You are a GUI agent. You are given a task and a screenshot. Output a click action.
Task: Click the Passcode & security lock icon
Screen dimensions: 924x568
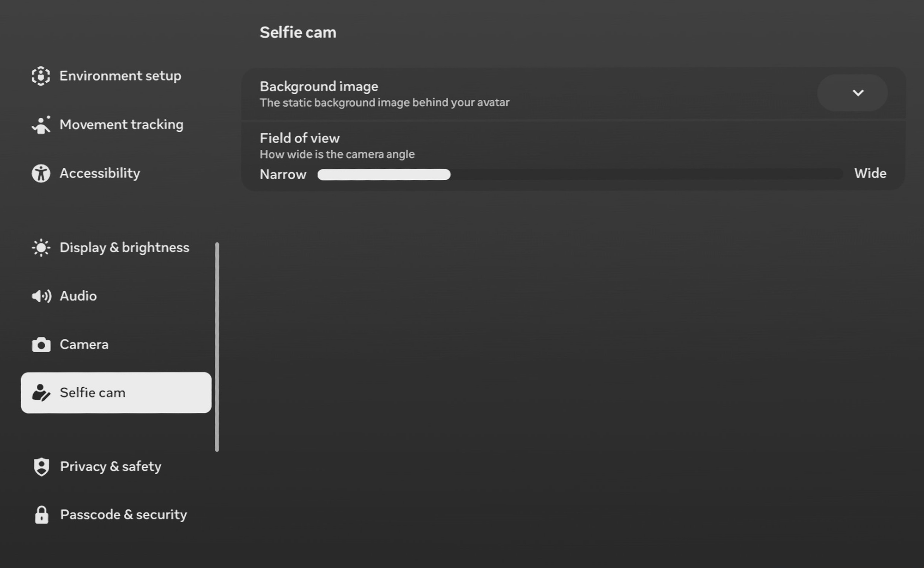[x=42, y=515]
